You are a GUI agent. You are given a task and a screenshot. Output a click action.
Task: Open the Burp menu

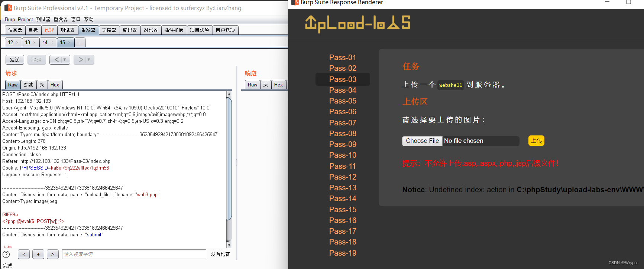10,19
